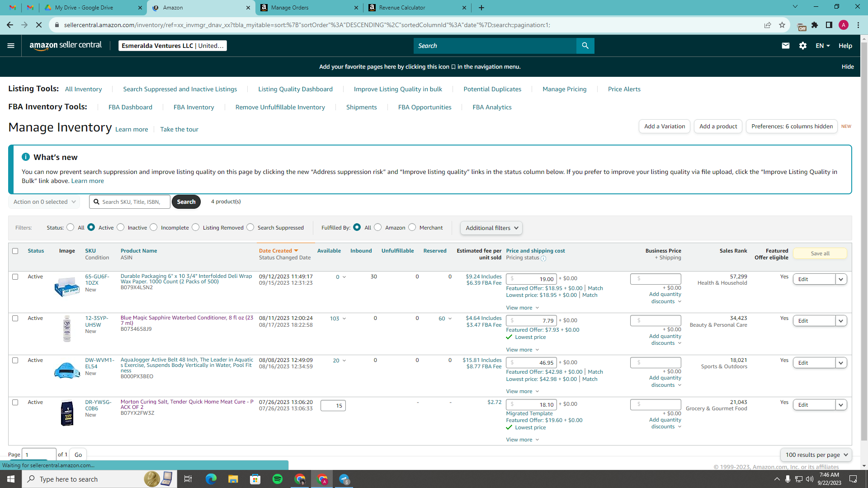The height and width of the screenshot is (488, 868).
Task: Click the browser back arrow
Action: (x=10, y=25)
